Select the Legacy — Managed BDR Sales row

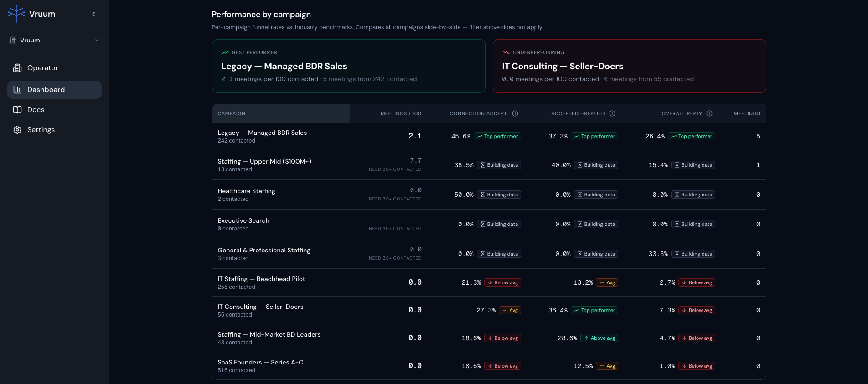pos(489,136)
